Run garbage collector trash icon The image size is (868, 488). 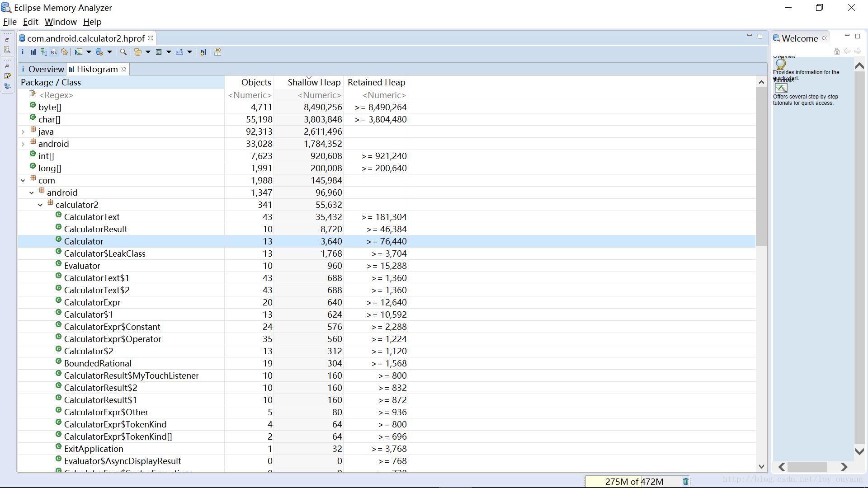pos(685,482)
